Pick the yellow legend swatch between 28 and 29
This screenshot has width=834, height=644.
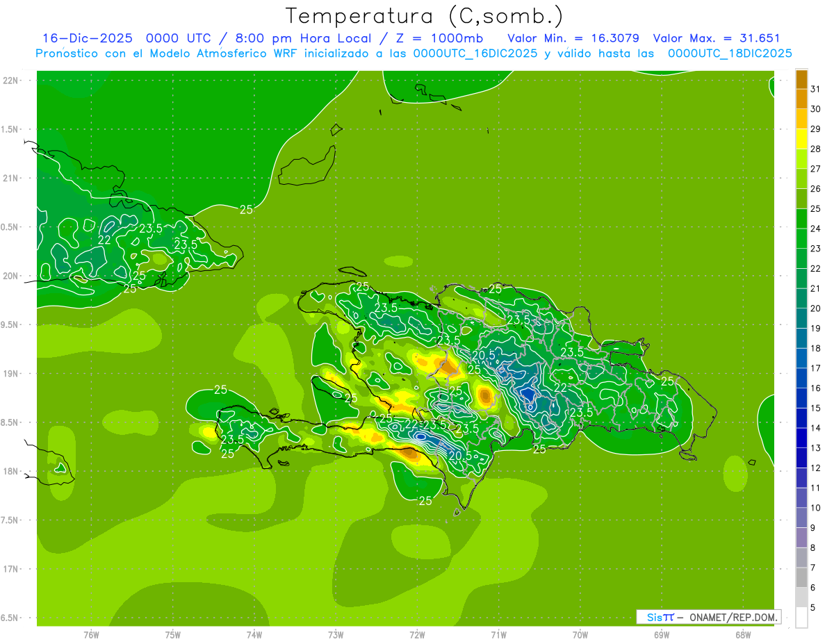pyautogui.click(x=801, y=139)
